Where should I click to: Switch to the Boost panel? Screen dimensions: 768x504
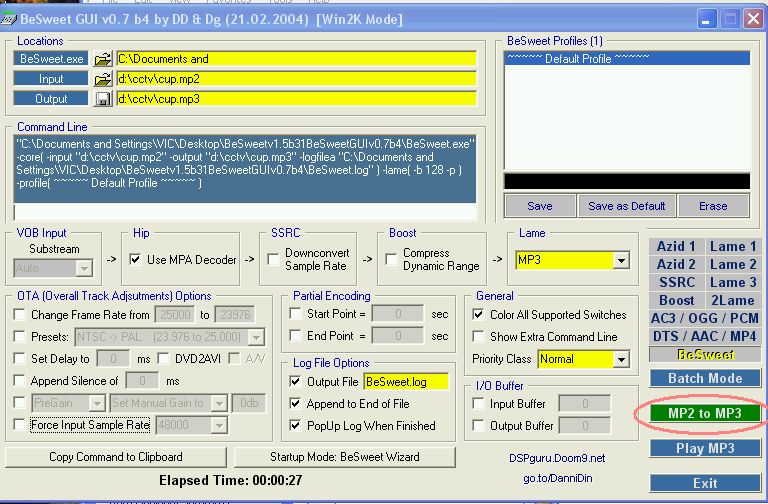676,300
